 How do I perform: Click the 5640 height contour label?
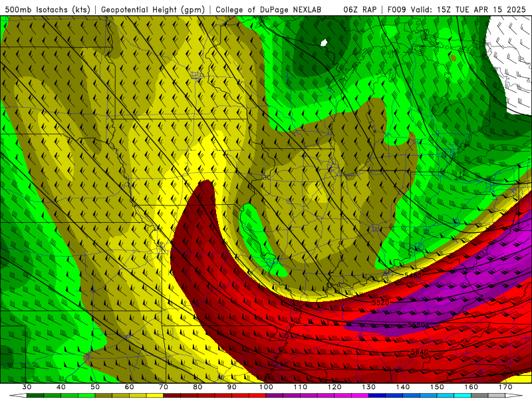pos(420,352)
